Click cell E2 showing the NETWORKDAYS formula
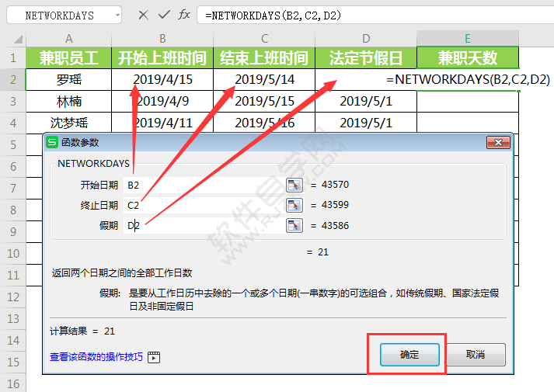 pos(468,79)
